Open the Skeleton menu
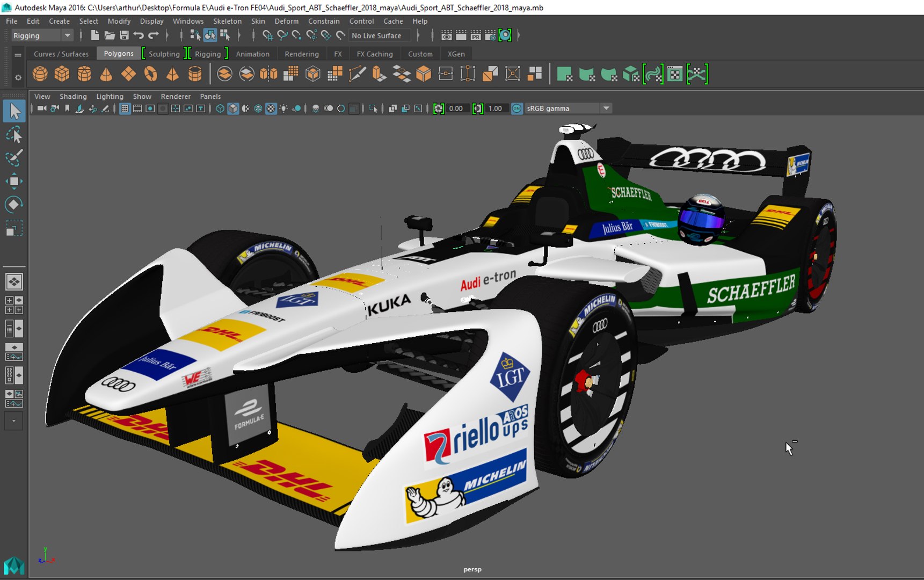Screen dimensions: 924x580 tap(227, 21)
